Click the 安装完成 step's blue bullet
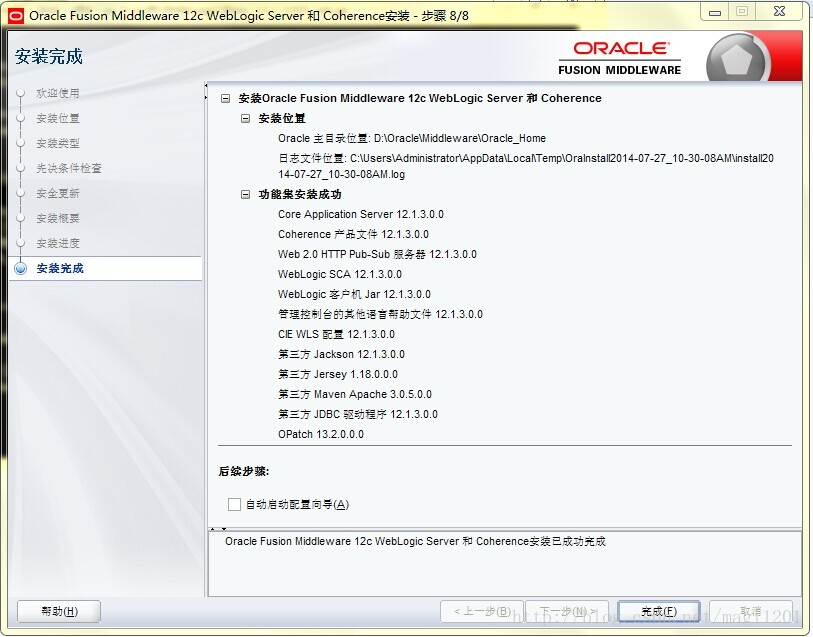This screenshot has height=637, width=813. click(x=21, y=268)
